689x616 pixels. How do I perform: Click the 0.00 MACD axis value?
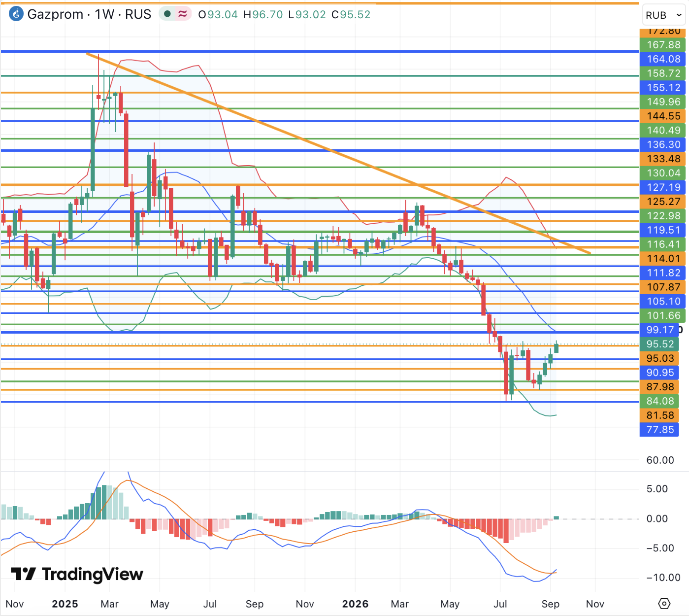(657, 518)
